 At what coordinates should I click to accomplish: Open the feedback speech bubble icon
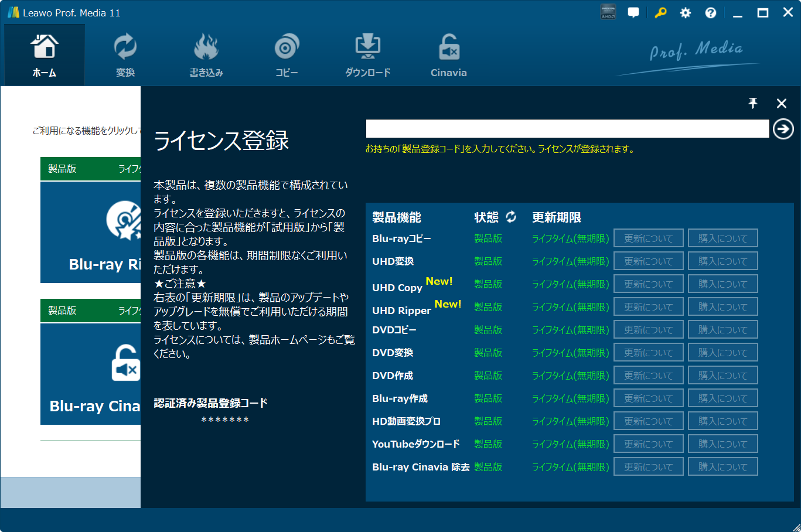[x=633, y=13]
